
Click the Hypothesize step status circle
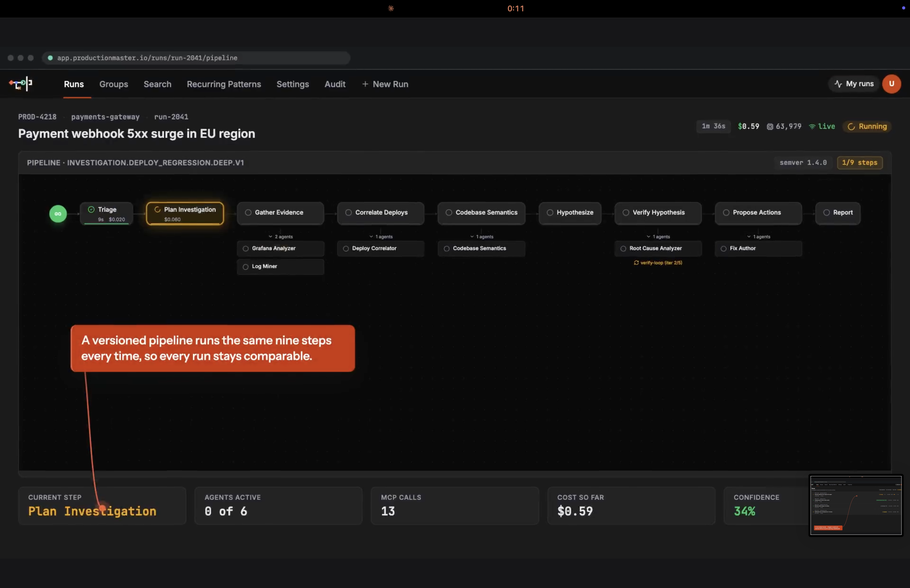[x=550, y=212]
